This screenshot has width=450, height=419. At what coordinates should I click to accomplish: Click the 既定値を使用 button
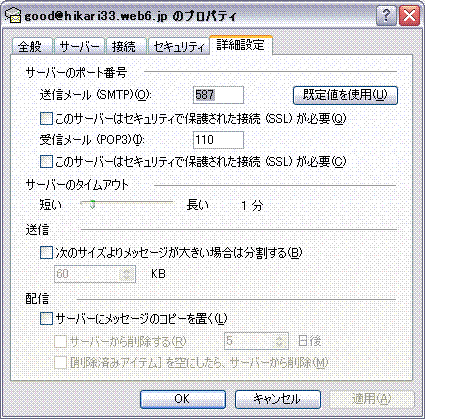[345, 95]
